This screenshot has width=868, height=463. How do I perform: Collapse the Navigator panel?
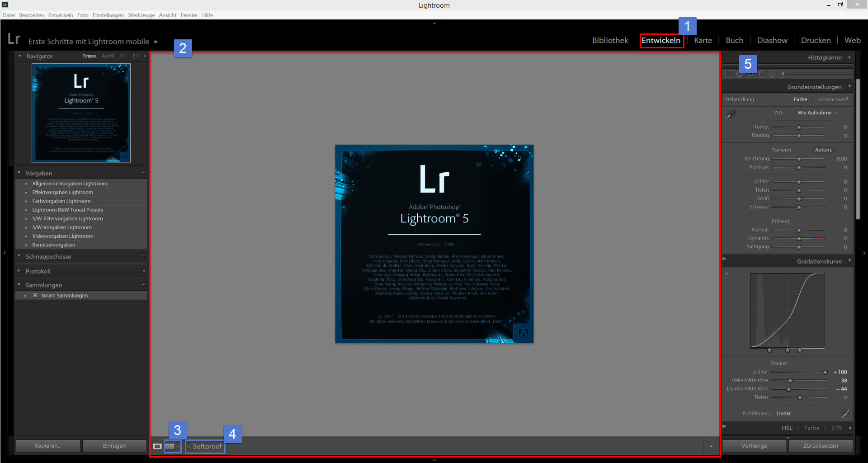coord(19,56)
